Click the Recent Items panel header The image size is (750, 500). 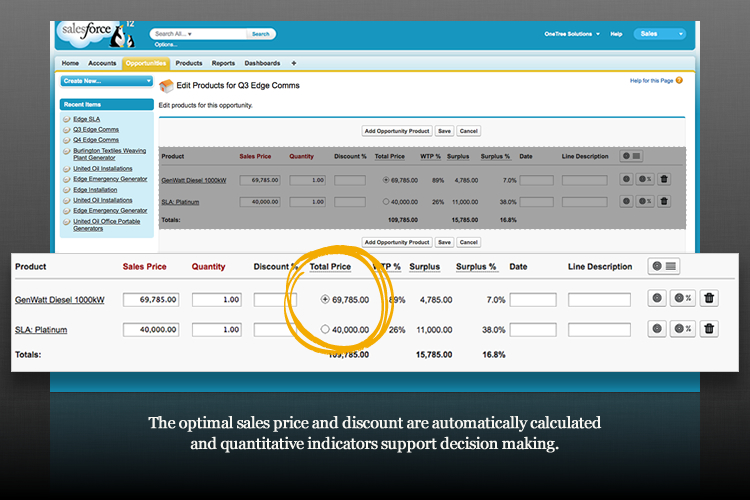[107, 104]
